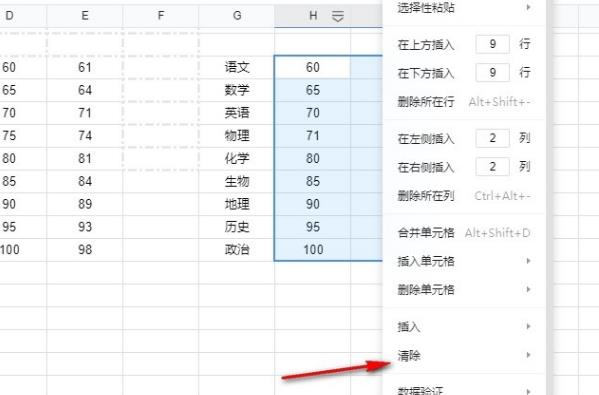Edit column count field for 在右侧插入
This screenshot has height=395, width=599.
pos(492,167)
